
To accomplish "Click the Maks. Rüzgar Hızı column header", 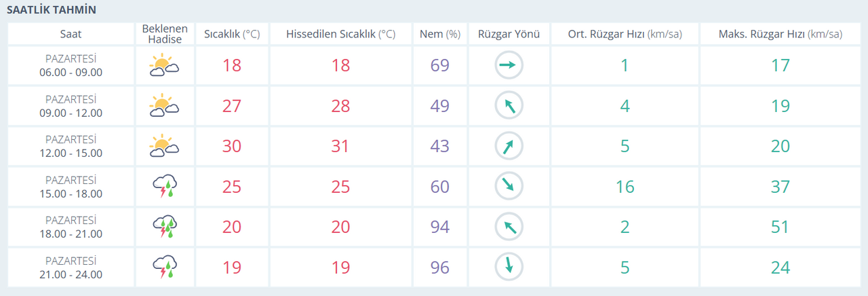I will (x=780, y=34).
